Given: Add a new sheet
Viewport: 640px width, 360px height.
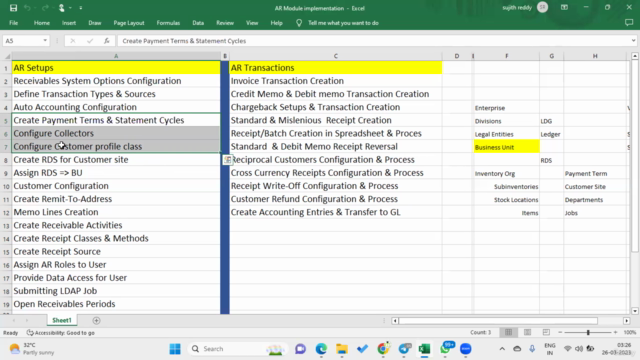Looking at the screenshot, I should (x=96, y=320).
